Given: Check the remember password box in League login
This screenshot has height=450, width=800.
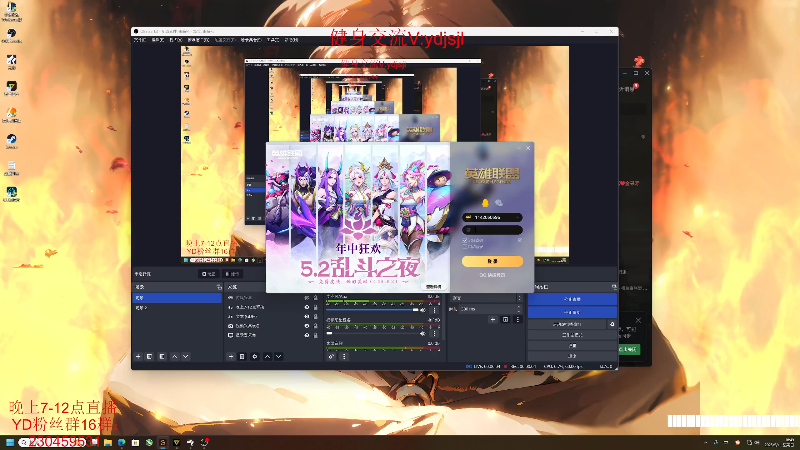Looking at the screenshot, I should pos(465,240).
